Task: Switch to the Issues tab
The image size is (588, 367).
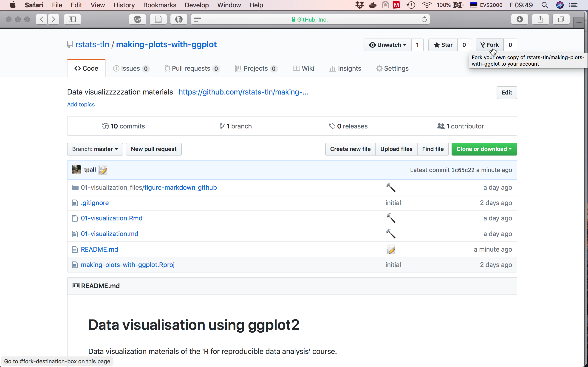Action: [131, 68]
